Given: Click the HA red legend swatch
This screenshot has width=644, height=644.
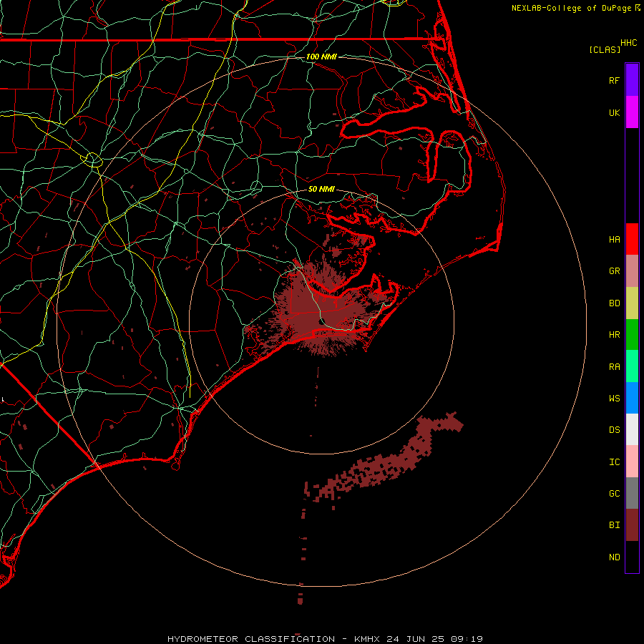Looking at the screenshot, I should pos(632,239).
